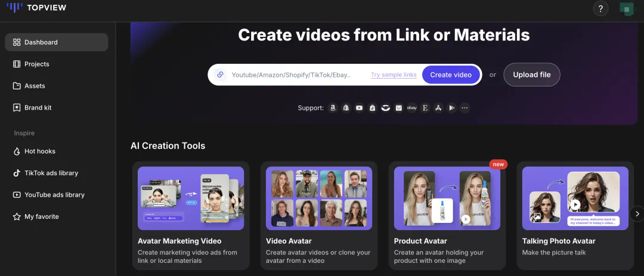Viewport: 644px width, 276px height.
Task: Open the help question mark icon
Action: 600,8
